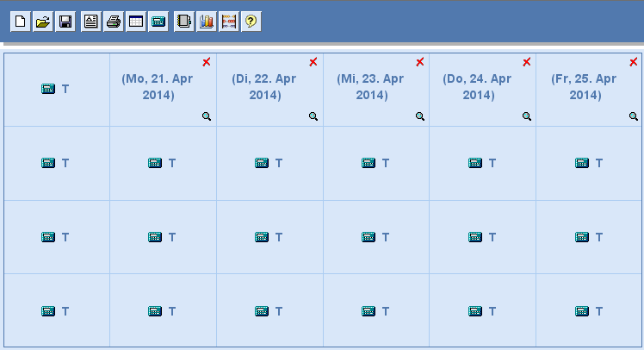644x350 pixels.
Task: Print with the printer toolbar icon
Action: [x=114, y=22]
